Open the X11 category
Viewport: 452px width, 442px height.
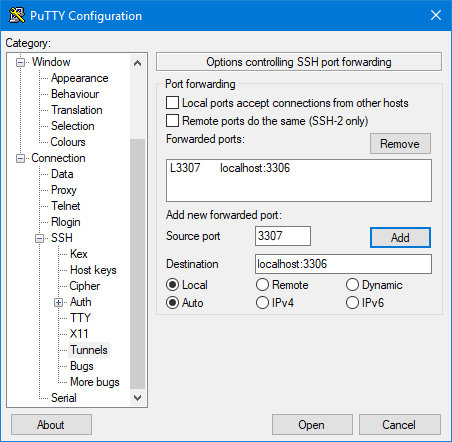[79, 334]
